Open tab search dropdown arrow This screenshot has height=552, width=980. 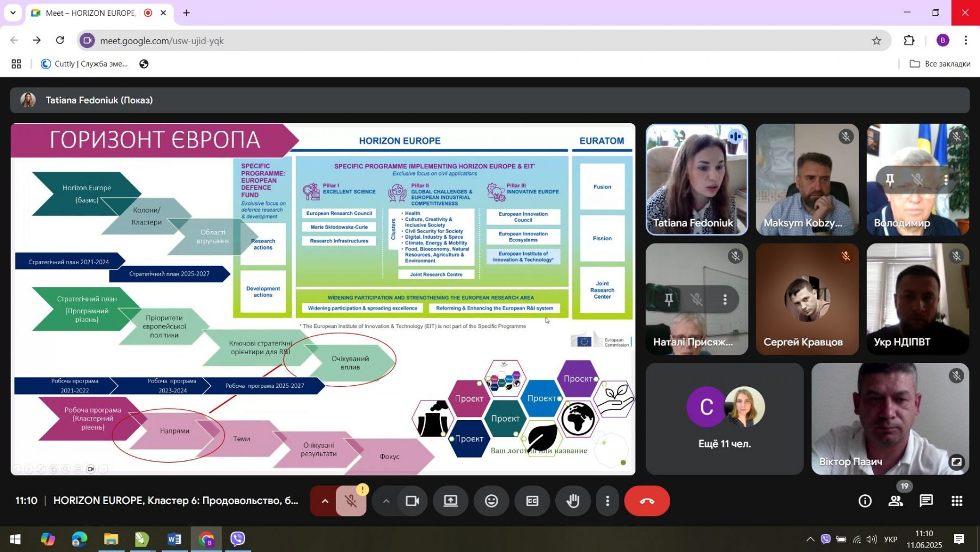click(x=13, y=13)
